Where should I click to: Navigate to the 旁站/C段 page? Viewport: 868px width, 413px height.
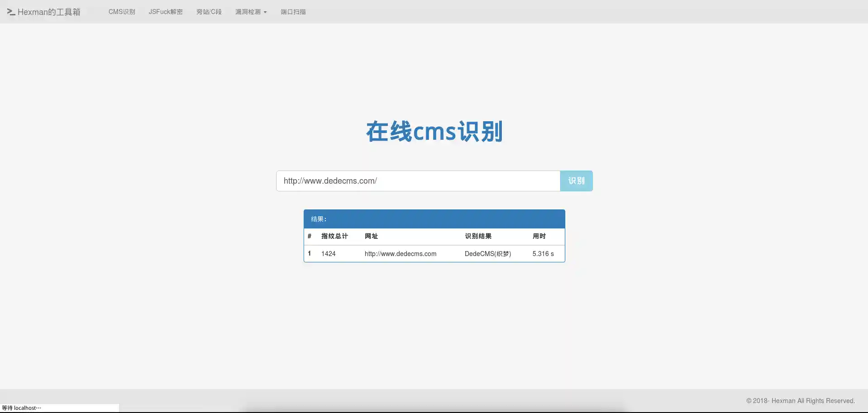[209, 12]
